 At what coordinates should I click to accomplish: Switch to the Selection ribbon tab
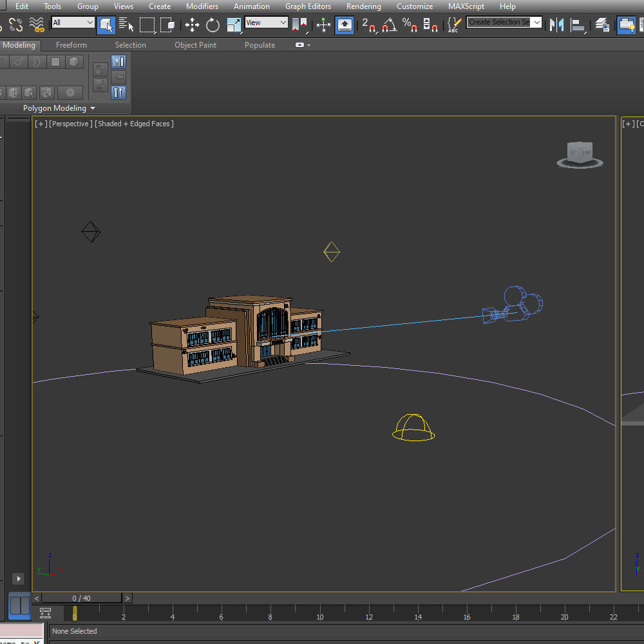(131, 45)
